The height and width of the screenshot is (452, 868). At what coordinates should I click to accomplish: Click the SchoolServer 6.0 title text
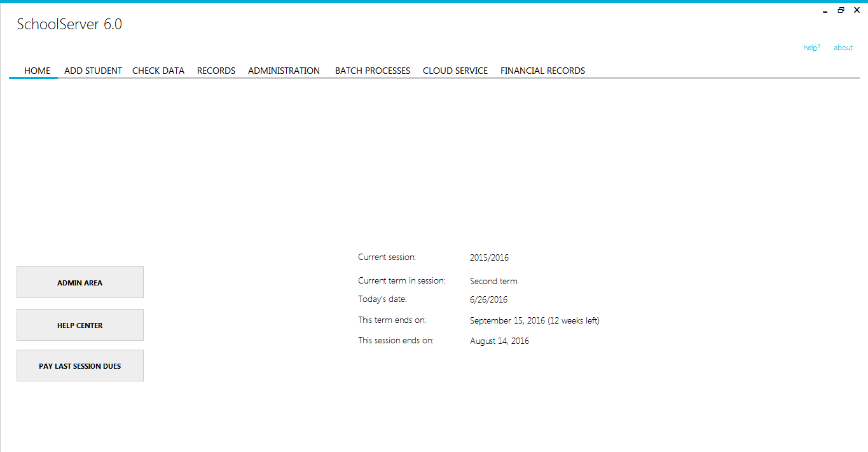pyautogui.click(x=69, y=24)
